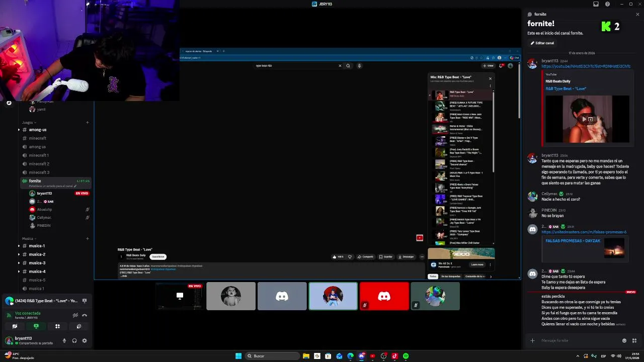Screen dimensions: 644x362
Task: Expand the musica-1 channel arrow
Action: pos(19,246)
